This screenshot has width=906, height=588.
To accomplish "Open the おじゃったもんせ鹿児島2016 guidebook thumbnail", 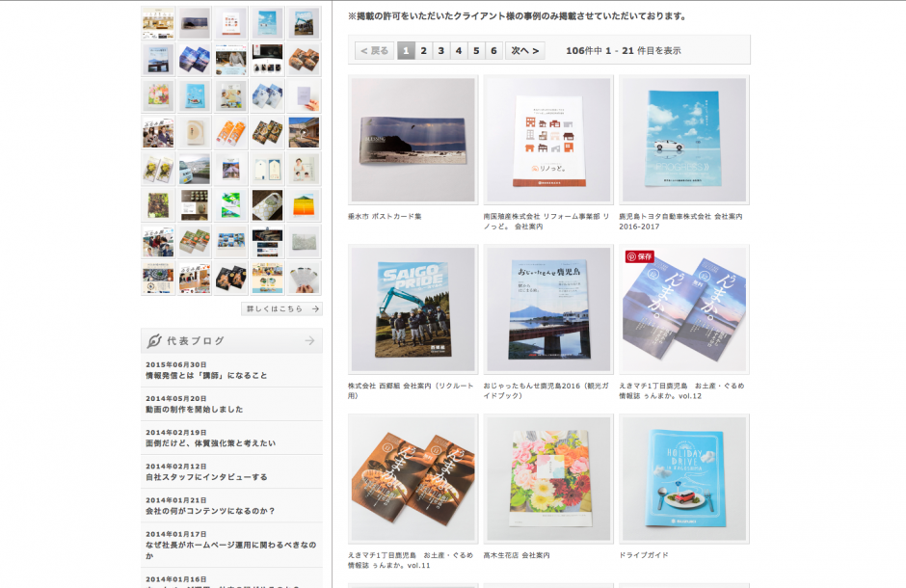I will [x=548, y=309].
